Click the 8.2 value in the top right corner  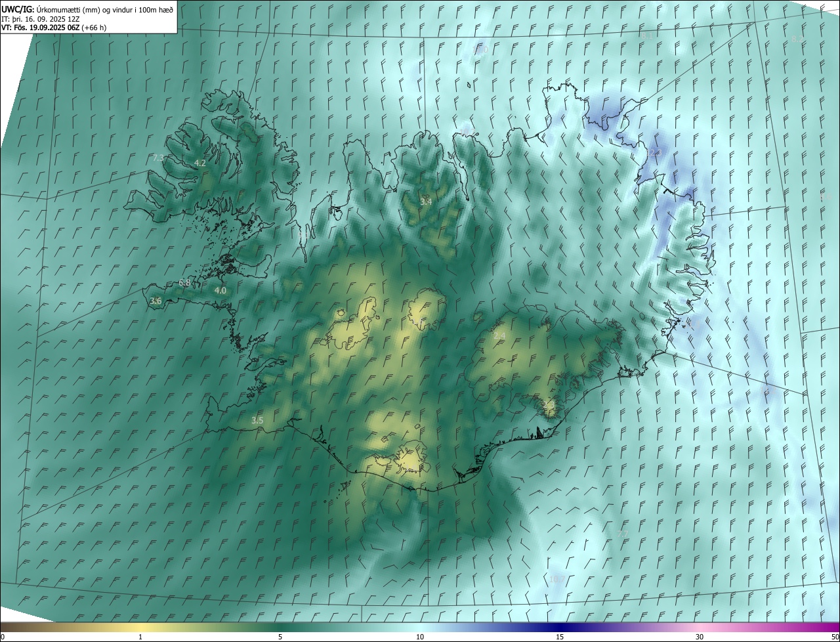(x=797, y=39)
